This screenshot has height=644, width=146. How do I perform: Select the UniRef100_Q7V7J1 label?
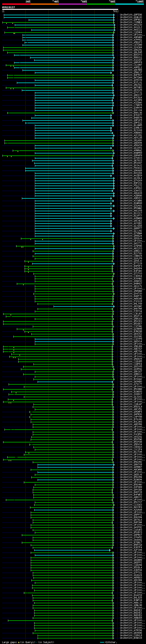coord(131,93)
